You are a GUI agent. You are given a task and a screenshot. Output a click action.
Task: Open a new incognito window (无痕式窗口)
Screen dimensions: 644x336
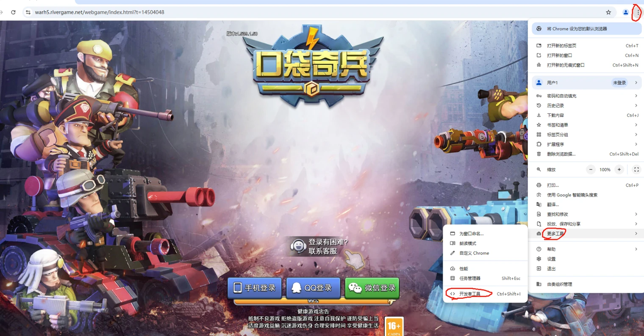point(587,65)
